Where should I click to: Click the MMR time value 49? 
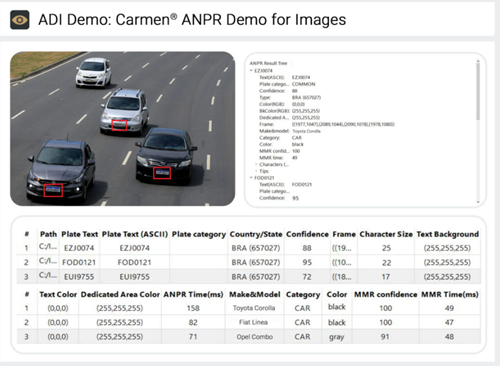pos(449,308)
